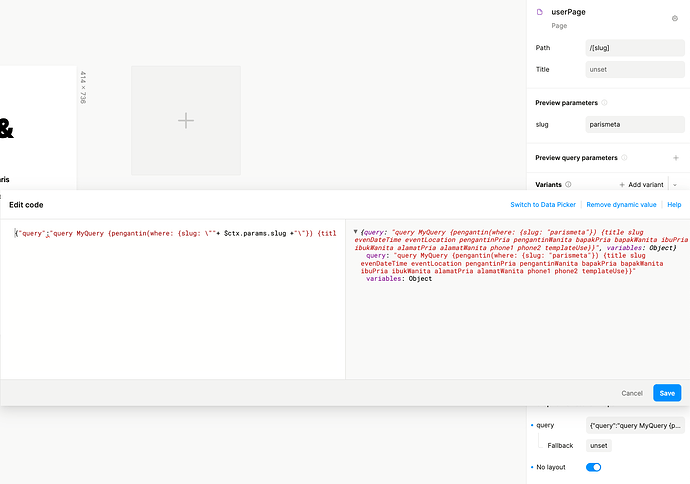Open the Help link
Screen dimensions: 690x484
[674, 204]
